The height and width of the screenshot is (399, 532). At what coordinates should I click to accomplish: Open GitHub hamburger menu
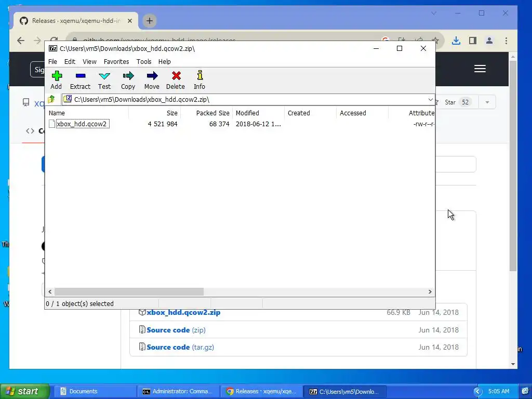480,69
